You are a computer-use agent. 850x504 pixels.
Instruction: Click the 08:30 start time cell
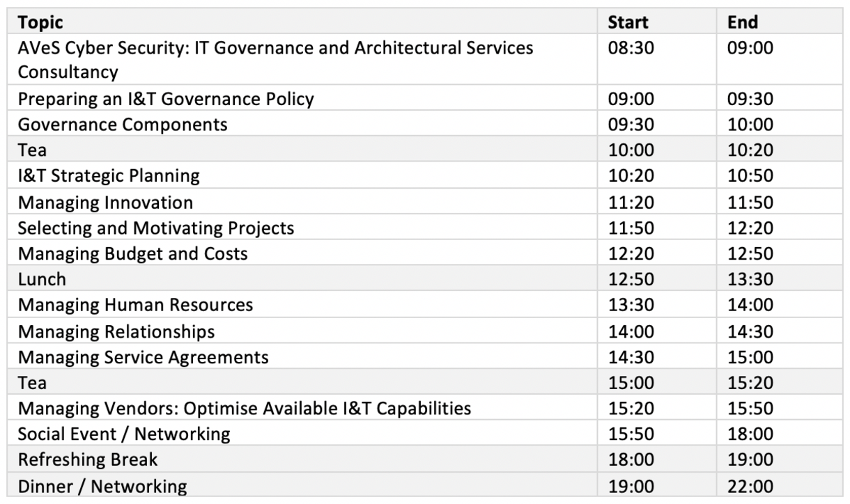tap(631, 49)
